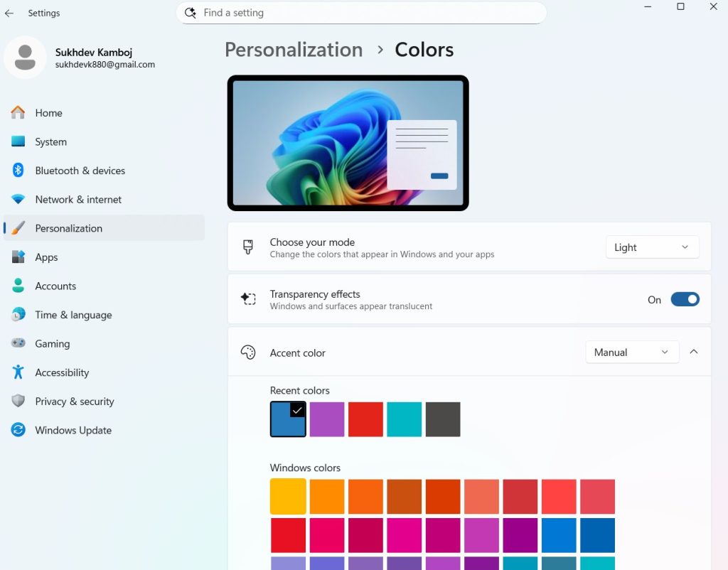
Task: Open the Manual accent color dropdown
Action: point(631,352)
